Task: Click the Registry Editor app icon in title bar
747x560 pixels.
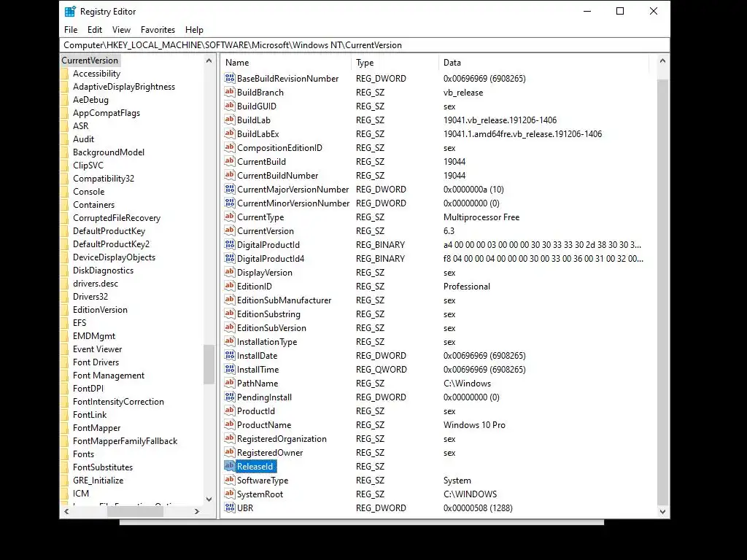Action: 70,12
